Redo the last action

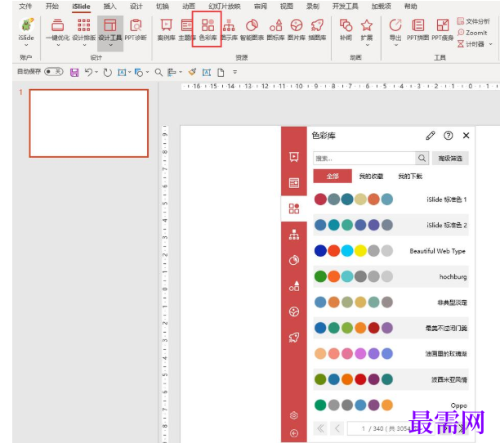point(108,73)
